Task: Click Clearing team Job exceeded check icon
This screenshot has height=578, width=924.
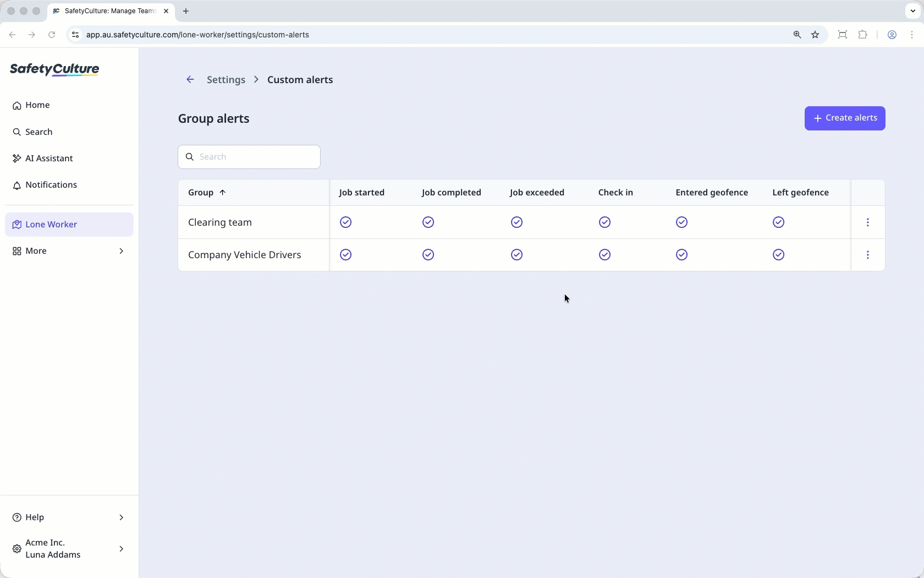Action: (517, 222)
